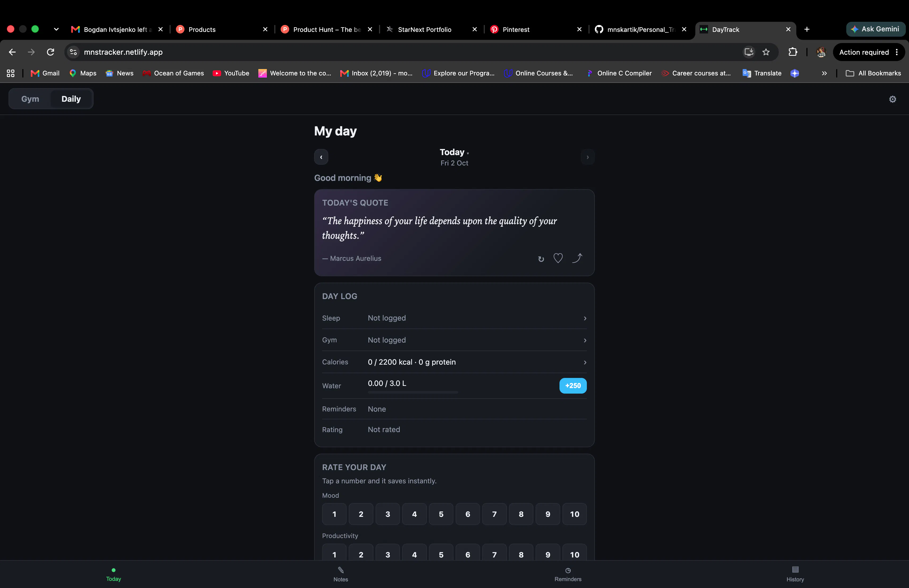Viewport: 909px width, 588px height.
Task: Show more bookmarks overflow chevron
Action: click(x=824, y=73)
